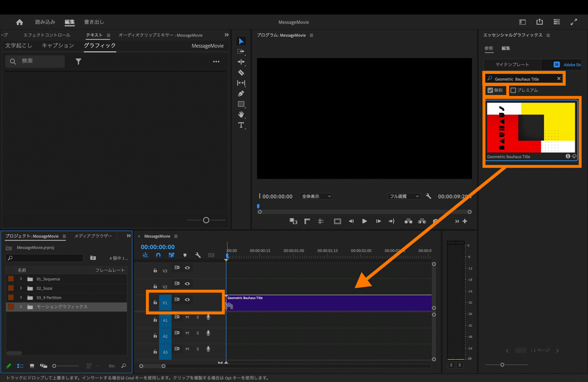
Task: Select the Geometric Bauhaus Title thumbnail
Action: pyautogui.click(x=531, y=128)
